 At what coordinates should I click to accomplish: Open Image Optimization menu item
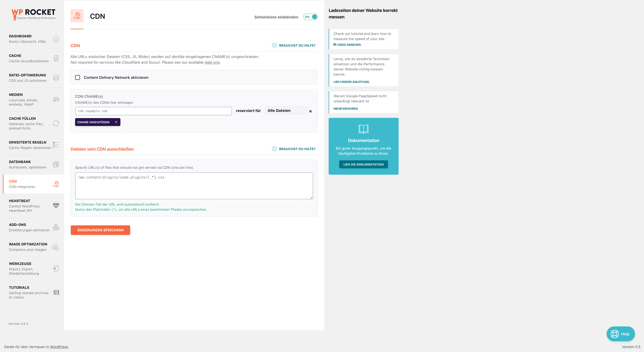(x=33, y=247)
